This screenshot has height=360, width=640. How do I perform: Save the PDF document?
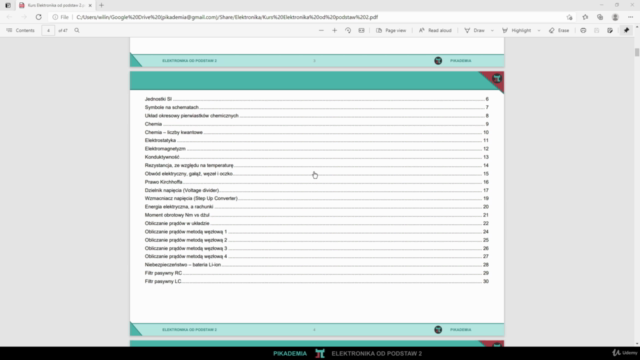(596, 30)
